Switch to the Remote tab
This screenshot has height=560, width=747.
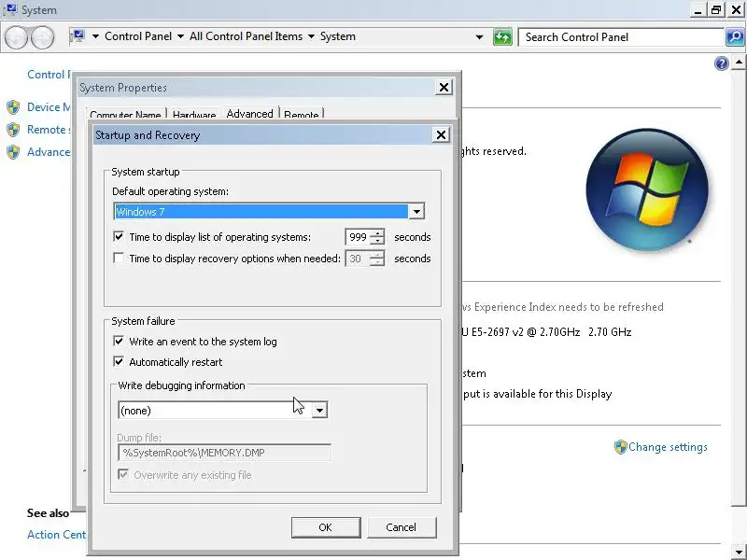[x=301, y=115]
